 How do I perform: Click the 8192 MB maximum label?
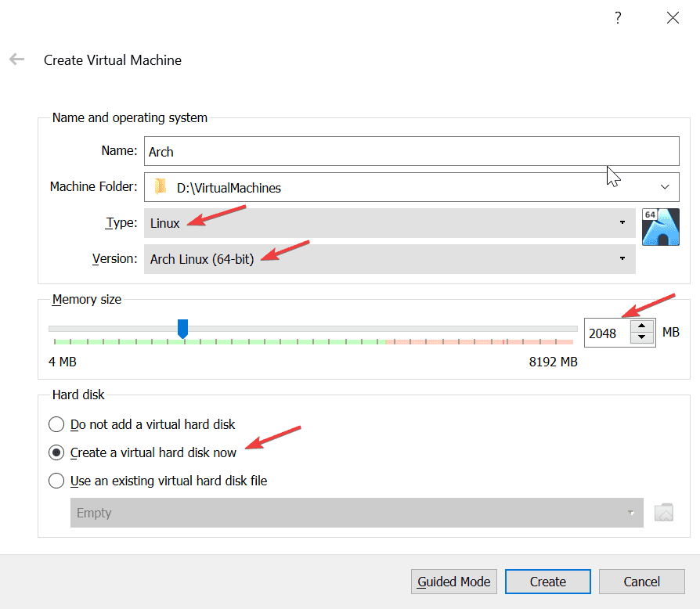tap(553, 362)
